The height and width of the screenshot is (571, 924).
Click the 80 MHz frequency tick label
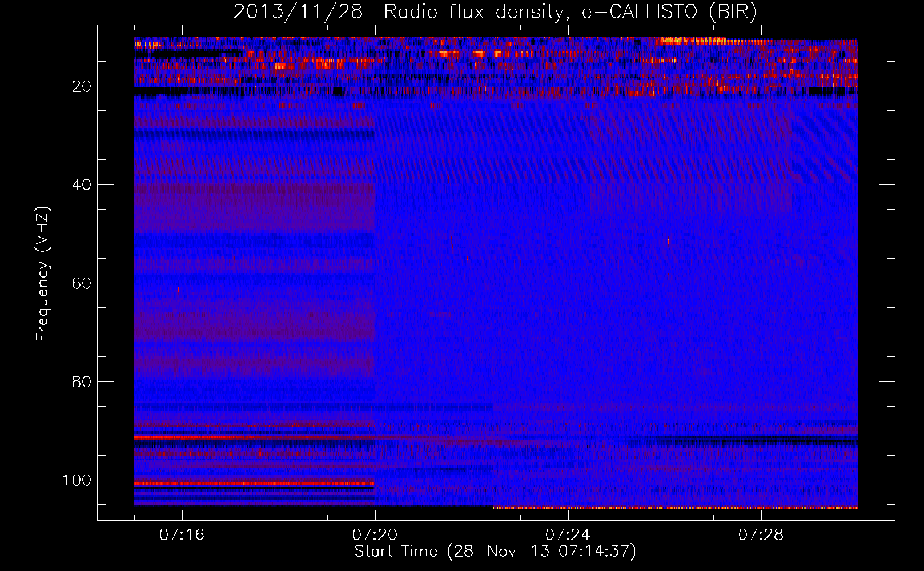click(82, 381)
